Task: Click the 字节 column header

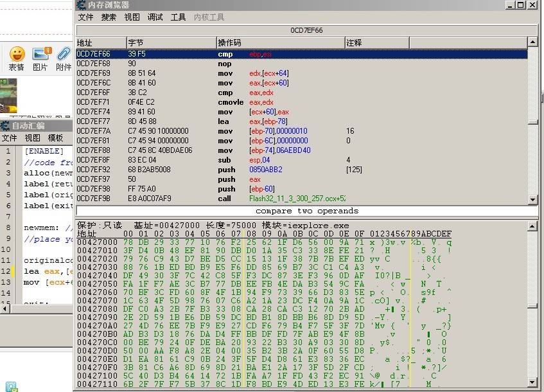Action: (x=171, y=43)
